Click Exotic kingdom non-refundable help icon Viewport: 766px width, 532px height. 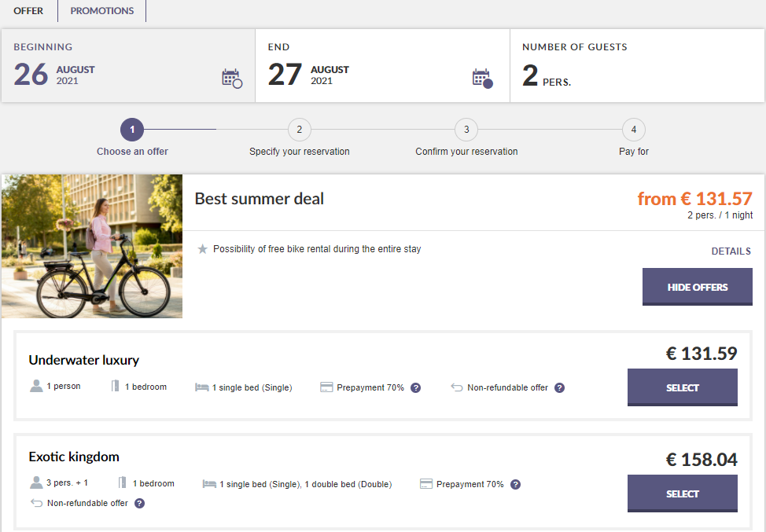(x=139, y=503)
